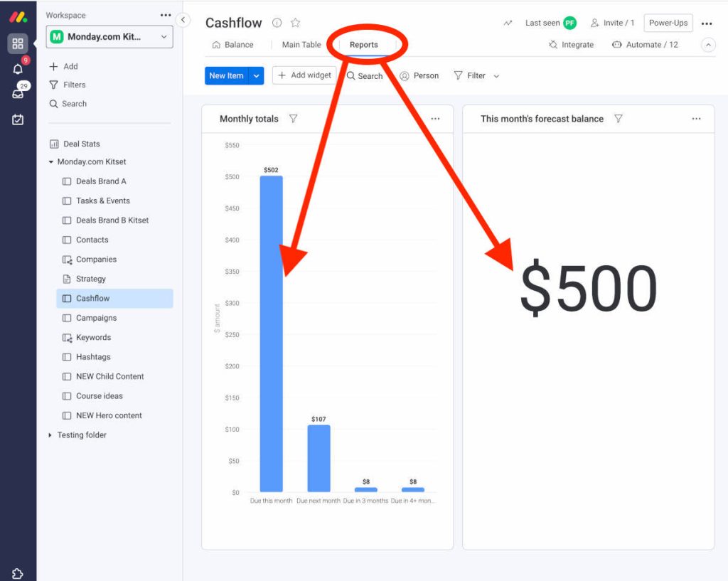Collapse Monday.com Kitset folder in sidebar
Screen dimensions: 728x581
[x=50, y=162]
